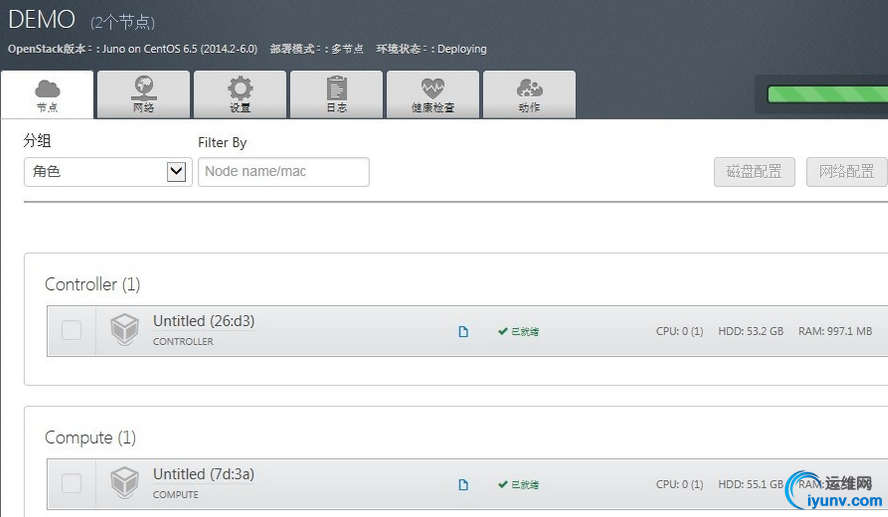Open the 设置 (Settings) tab
Image resolution: width=888 pixels, height=517 pixels.
point(240,95)
